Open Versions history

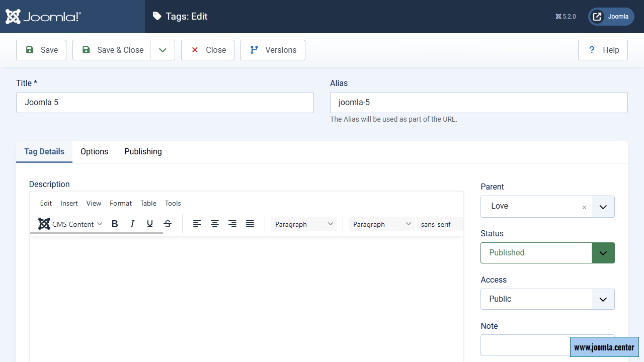point(273,50)
